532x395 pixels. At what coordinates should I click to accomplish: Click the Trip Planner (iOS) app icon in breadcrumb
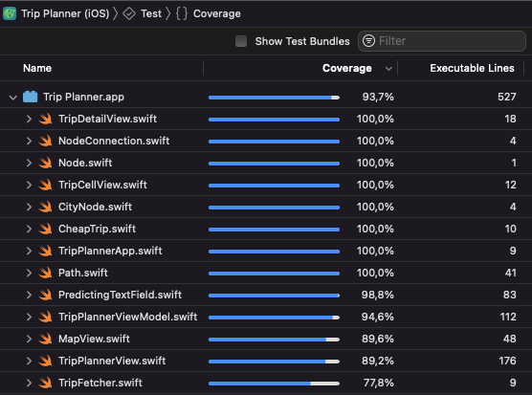click(10, 13)
